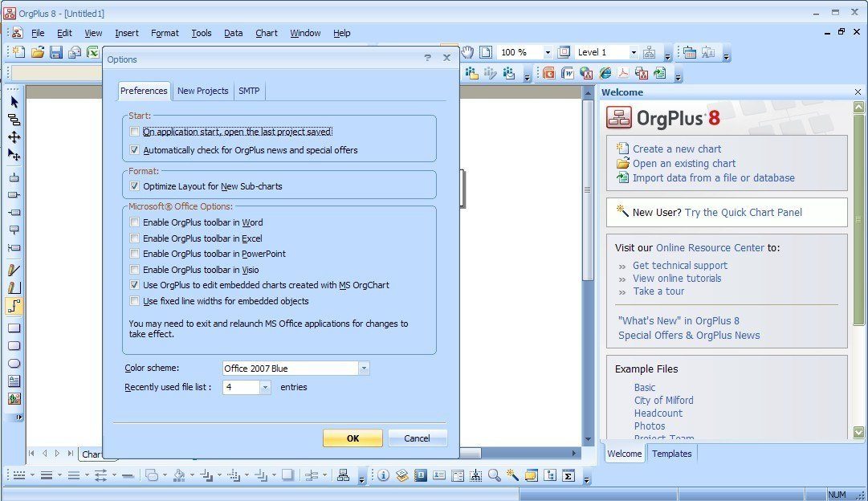Open the Tools menu

[x=202, y=33]
